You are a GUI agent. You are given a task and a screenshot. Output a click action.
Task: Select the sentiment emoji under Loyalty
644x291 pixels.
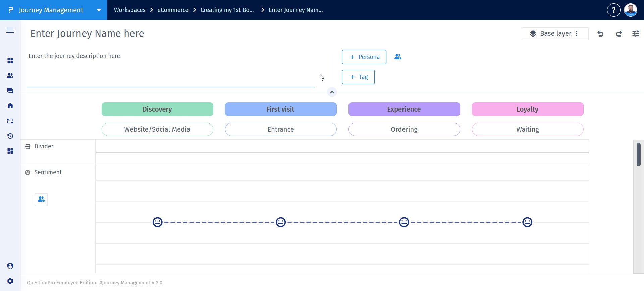click(x=527, y=222)
